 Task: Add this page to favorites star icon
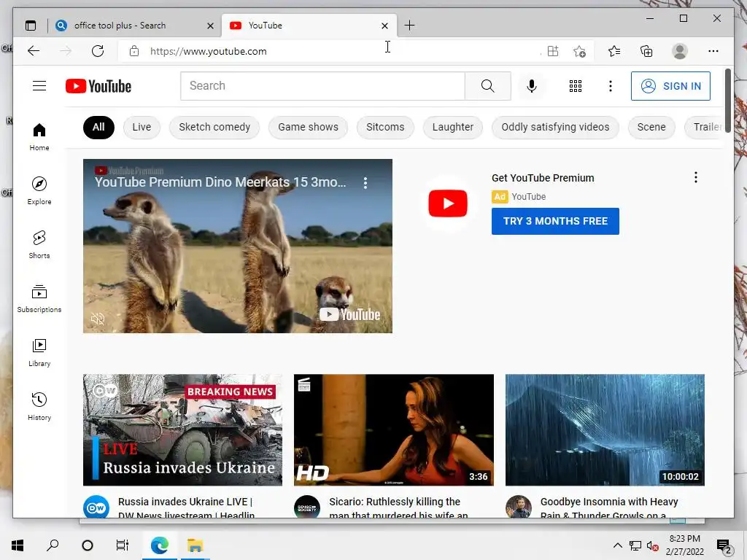(579, 51)
